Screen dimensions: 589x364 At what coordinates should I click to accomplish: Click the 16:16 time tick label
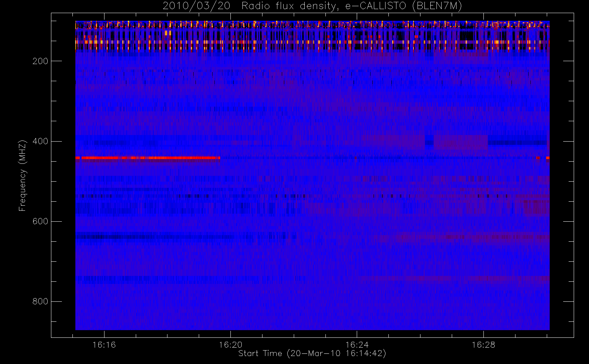pos(104,345)
